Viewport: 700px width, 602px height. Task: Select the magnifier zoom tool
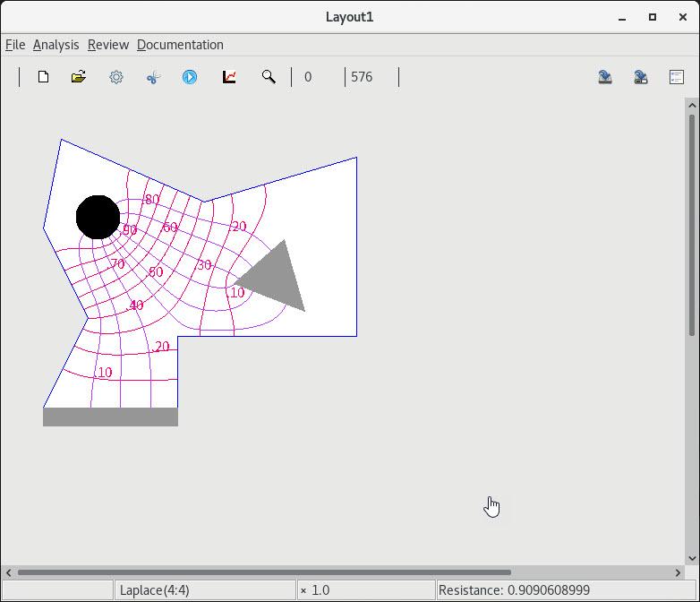coord(269,77)
